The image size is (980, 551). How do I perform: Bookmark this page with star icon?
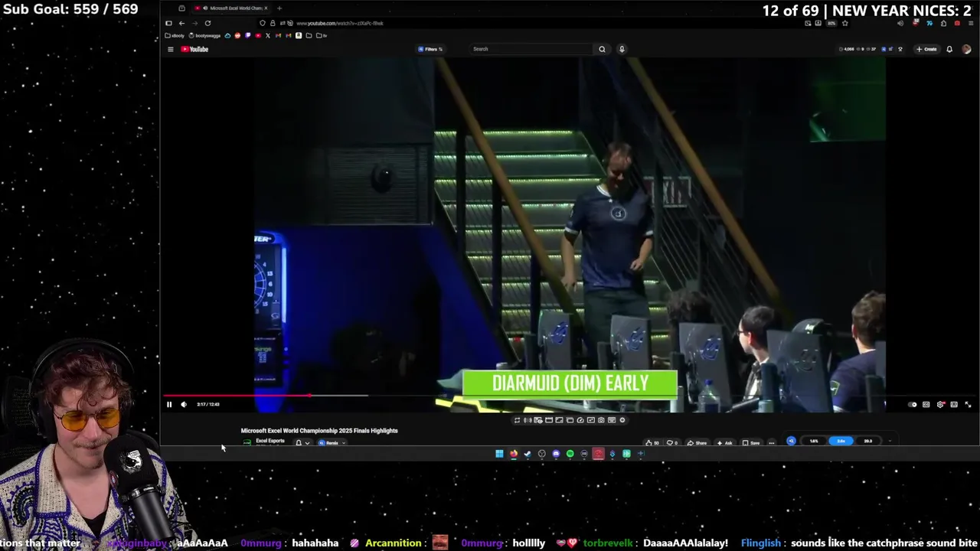(x=845, y=23)
